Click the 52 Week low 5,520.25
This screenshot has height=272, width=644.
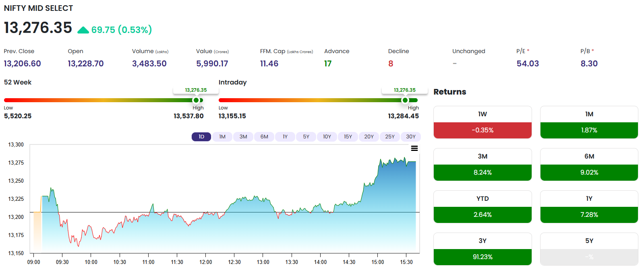18,116
